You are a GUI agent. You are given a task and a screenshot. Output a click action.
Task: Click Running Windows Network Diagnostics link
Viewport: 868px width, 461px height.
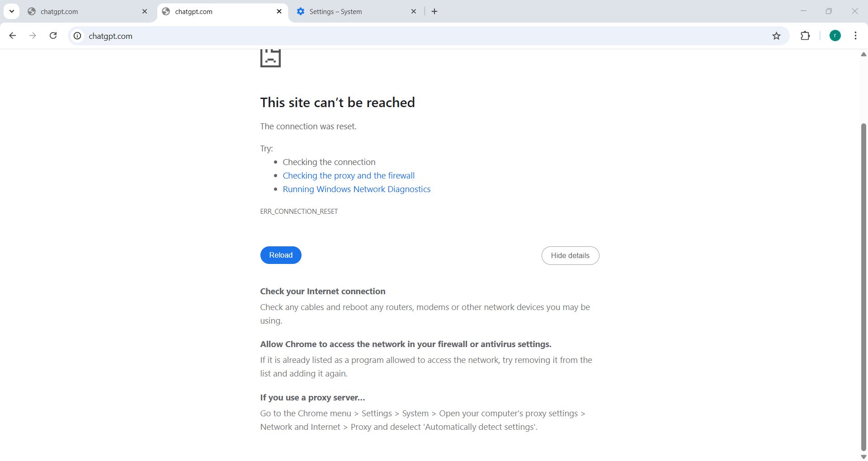click(x=356, y=189)
